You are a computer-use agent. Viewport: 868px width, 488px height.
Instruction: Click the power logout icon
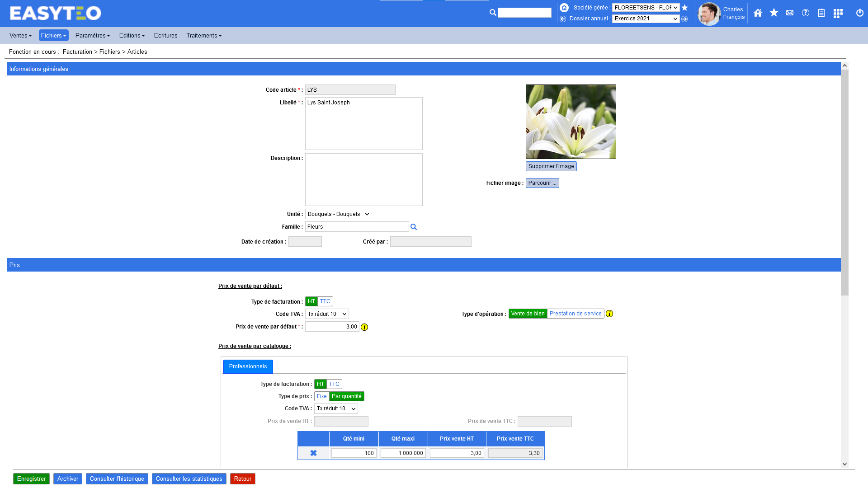point(859,13)
